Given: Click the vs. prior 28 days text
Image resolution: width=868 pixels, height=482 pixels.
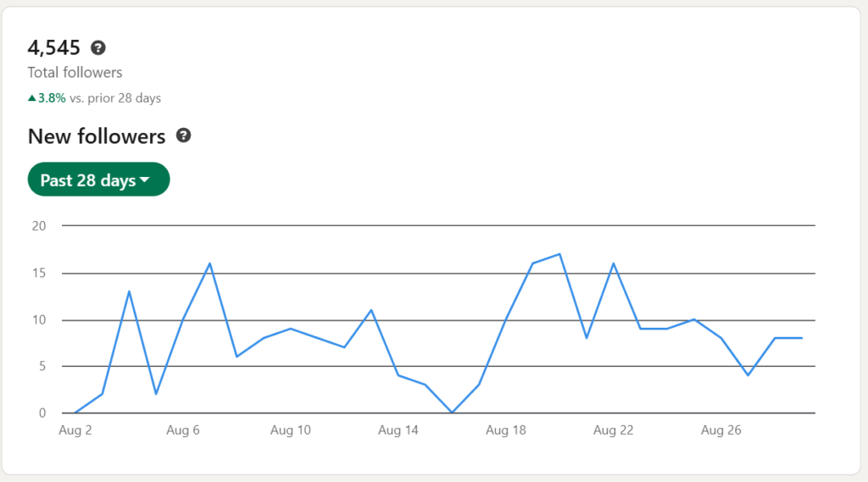Looking at the screenshot, I should click(x=115, y=98).
